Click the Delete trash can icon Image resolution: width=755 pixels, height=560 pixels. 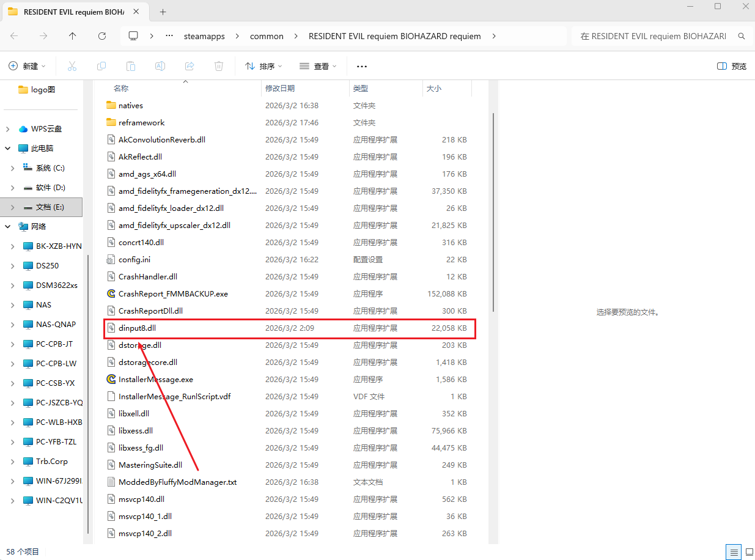219,66
